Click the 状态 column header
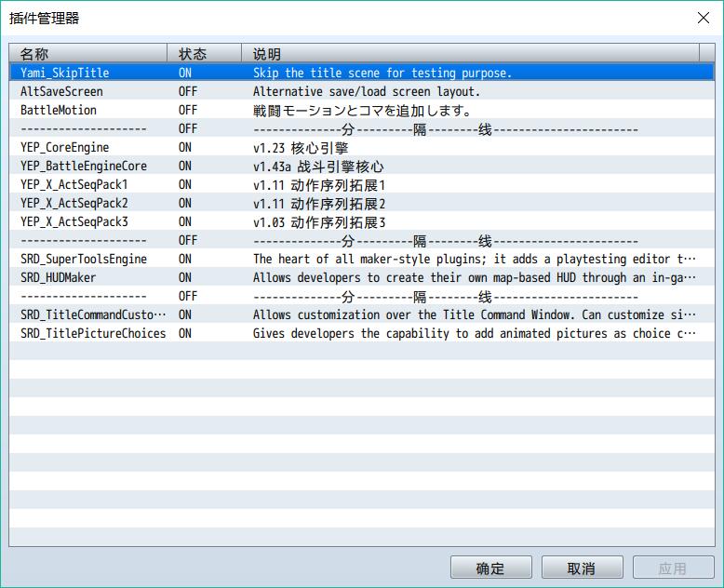 pyautogui.click(x=204, y=54)
